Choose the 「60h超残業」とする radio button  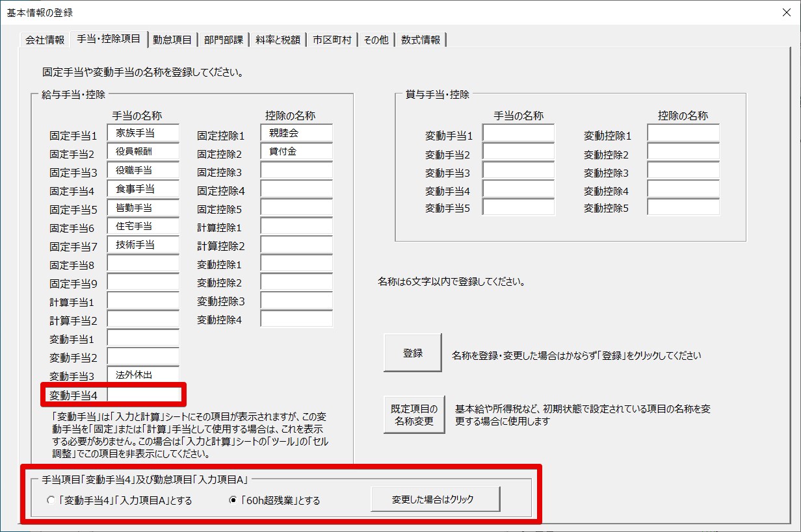[233, 501]
